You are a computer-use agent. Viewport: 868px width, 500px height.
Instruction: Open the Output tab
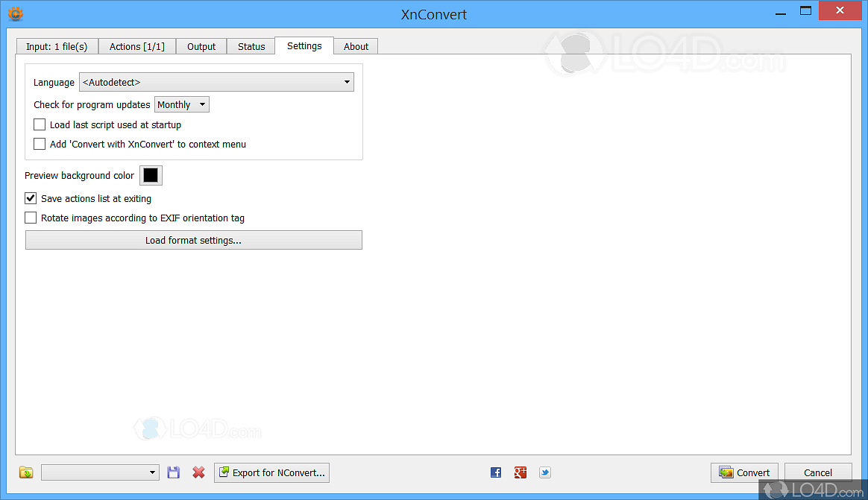201,45
